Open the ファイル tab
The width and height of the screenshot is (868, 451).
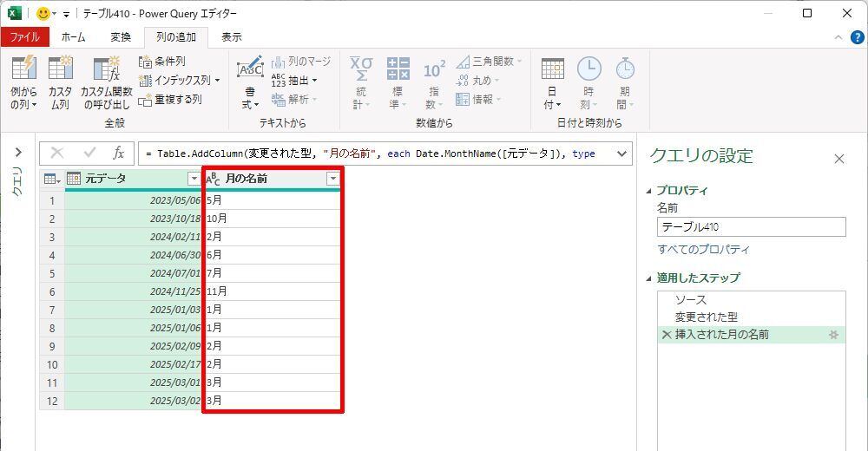pos(25,37)
